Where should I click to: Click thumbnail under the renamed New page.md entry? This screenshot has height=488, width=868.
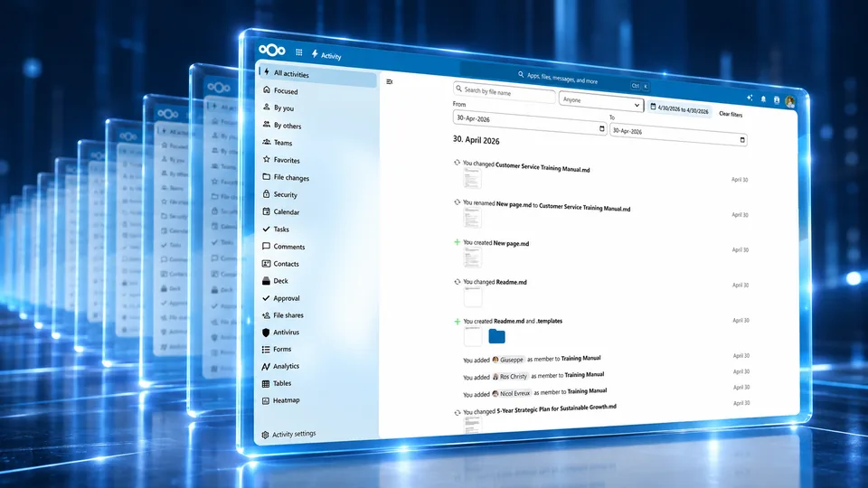pos(472,218)
